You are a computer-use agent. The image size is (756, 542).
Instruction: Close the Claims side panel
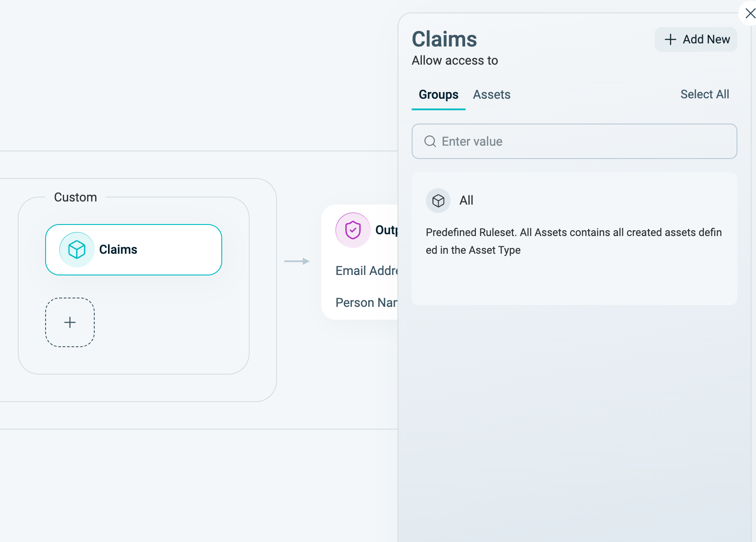[749, 13]
